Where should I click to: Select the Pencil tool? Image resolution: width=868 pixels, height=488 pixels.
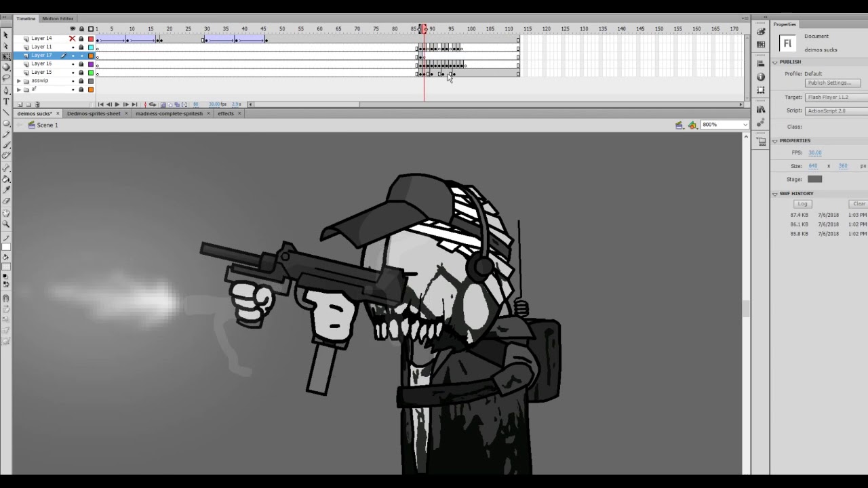point(6,134)
